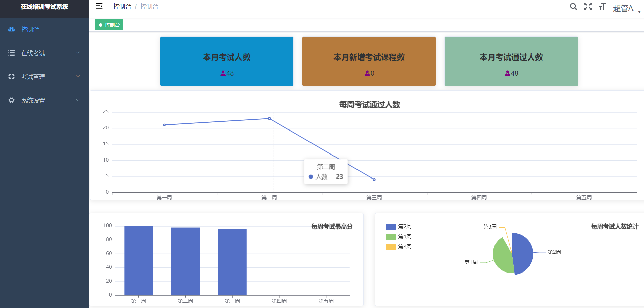Click the 在线培训考试系统 logo title
Image resolution: width=644 pixels, height=308 pixels.
tap(44, 7)
